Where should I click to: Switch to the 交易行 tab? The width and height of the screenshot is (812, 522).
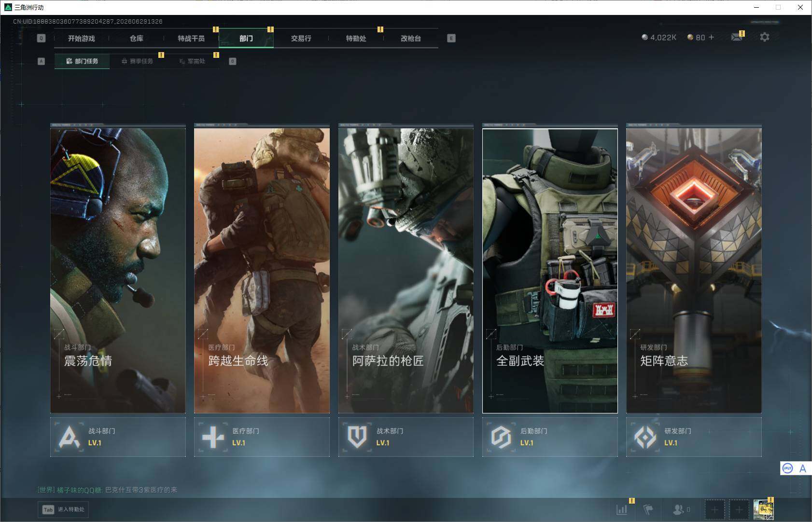pos(301,38)
